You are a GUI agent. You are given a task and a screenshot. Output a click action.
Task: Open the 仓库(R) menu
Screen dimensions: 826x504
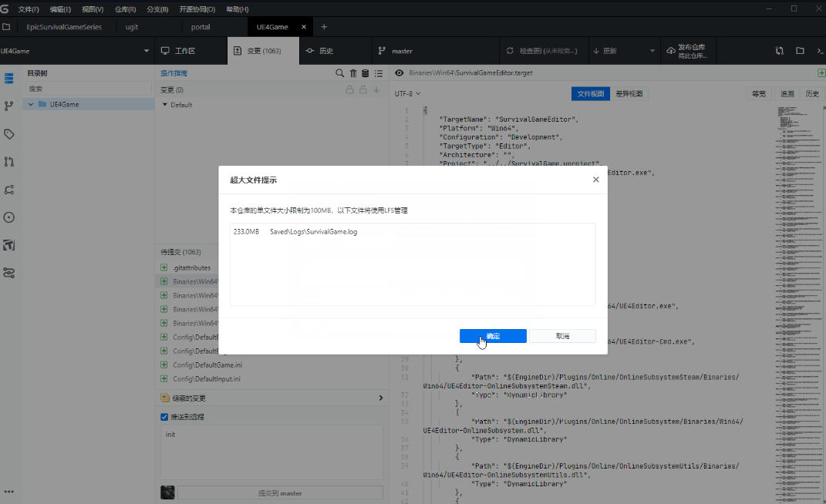click(125, 9)
